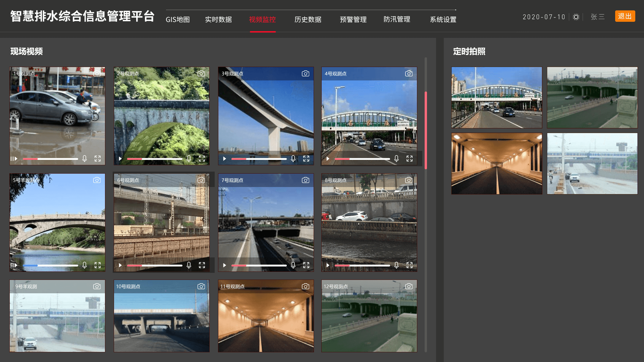
Task: Open the 12号观测点 video thumbnail
Action: [369, 316]
